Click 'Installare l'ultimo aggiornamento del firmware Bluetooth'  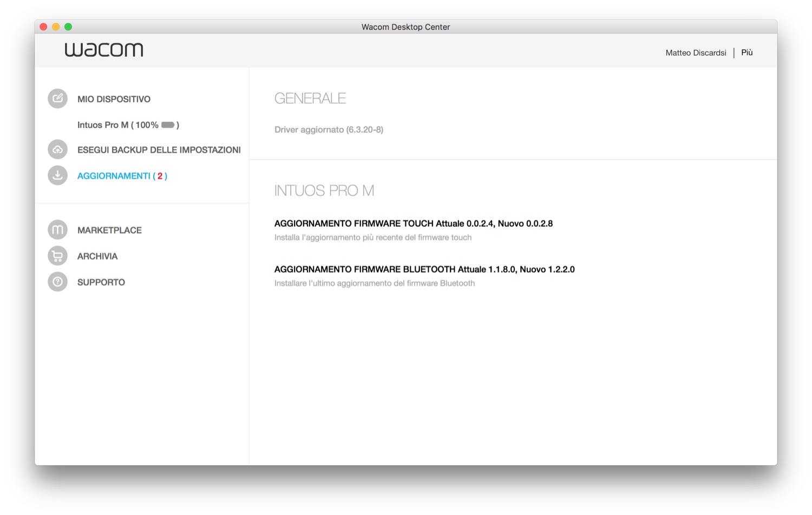375,283
